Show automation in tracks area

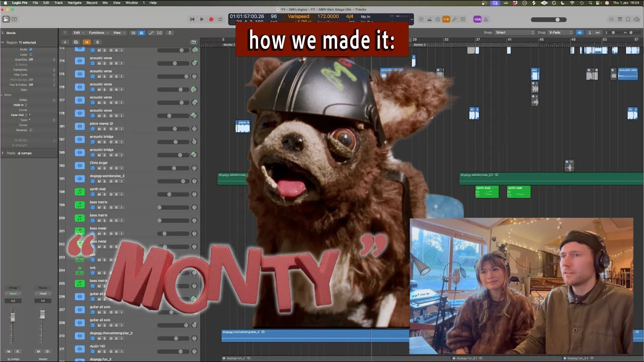click(x=151, y=33)
